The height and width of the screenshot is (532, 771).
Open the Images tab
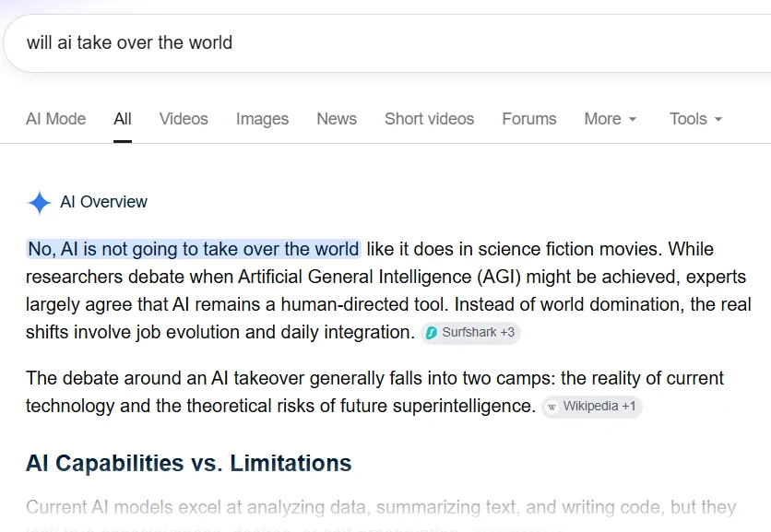(x=262, y=119)
